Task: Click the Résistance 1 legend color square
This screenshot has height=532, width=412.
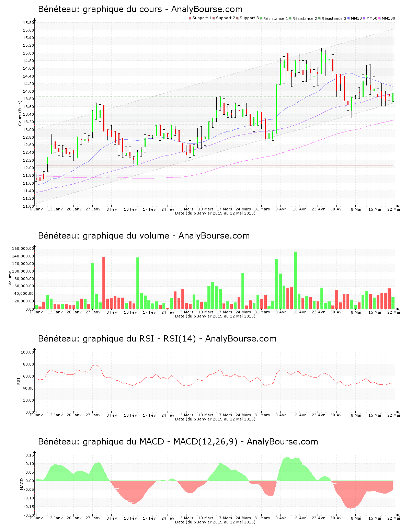Action: click(261, 18)
